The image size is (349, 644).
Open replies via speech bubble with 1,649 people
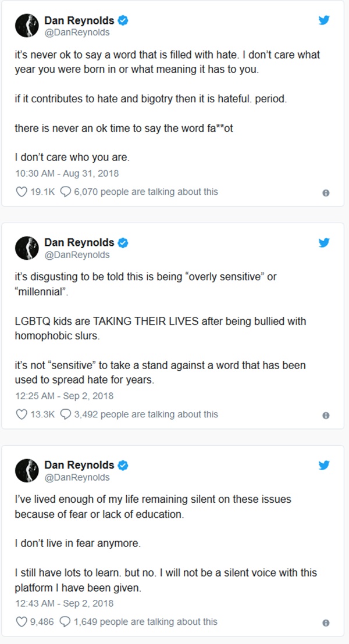pos(66,622)
